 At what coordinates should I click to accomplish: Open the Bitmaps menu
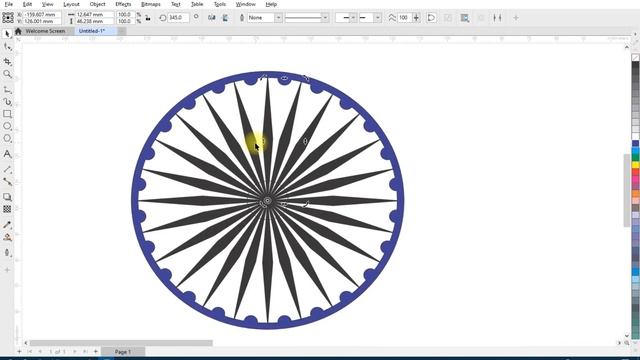tap(151, 4)
